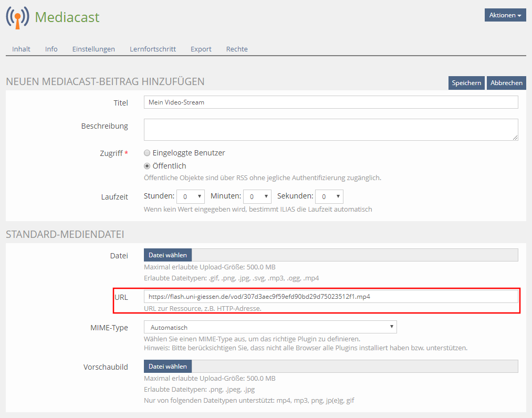
Task: Click Datei wählen for the Datei upload
Action: 168,255
